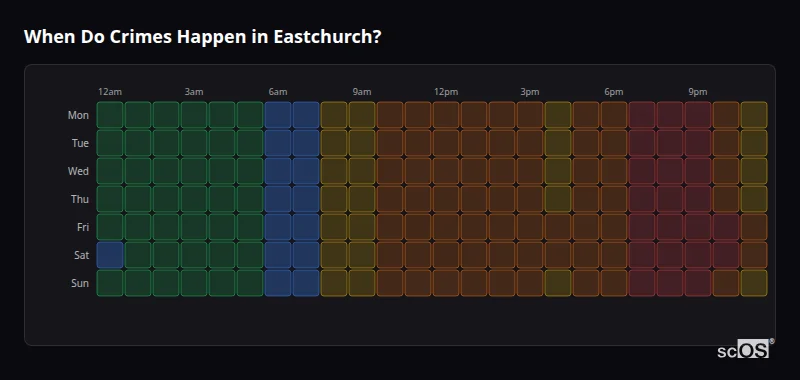Pick the Tuesday 12pm orange cell
The height and width of the screenshot is (380, 800).
[x=446, y=143]
